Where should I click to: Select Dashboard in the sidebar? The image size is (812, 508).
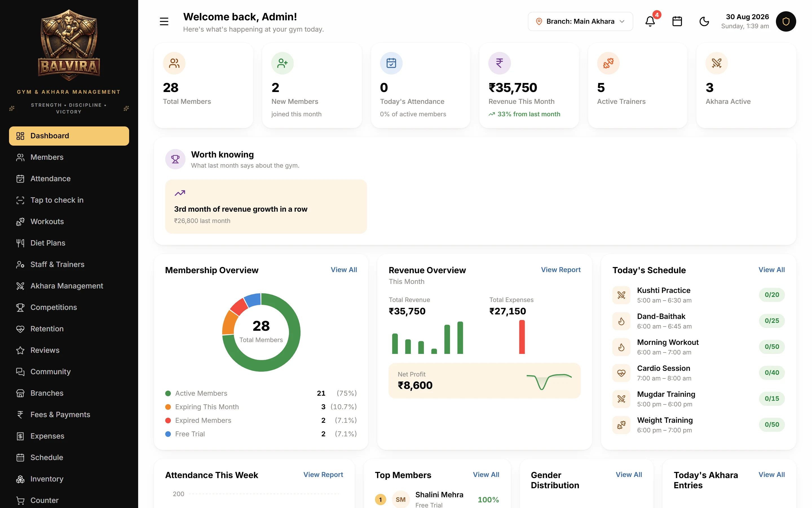pos(69,136)
